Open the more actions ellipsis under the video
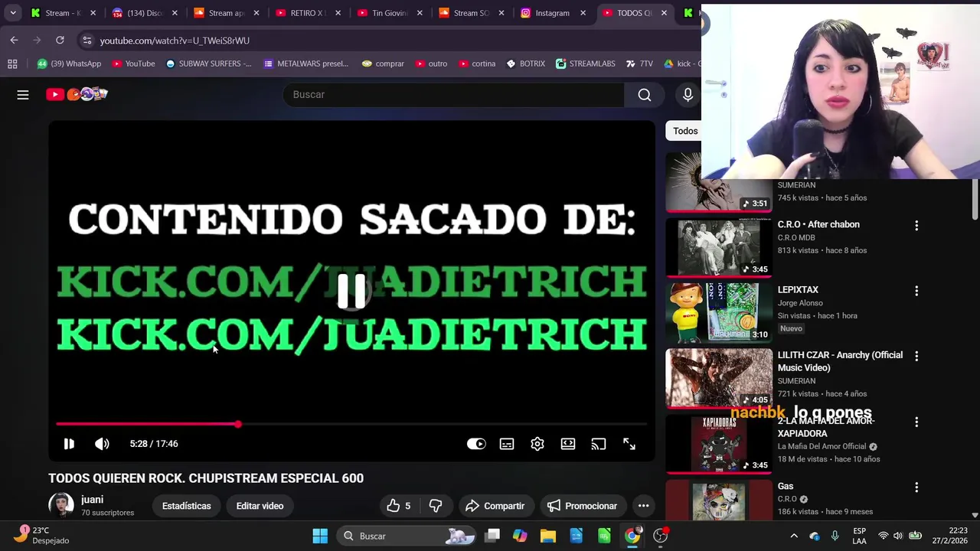Screen dimensions: 980x551 (x=644, y=506)
